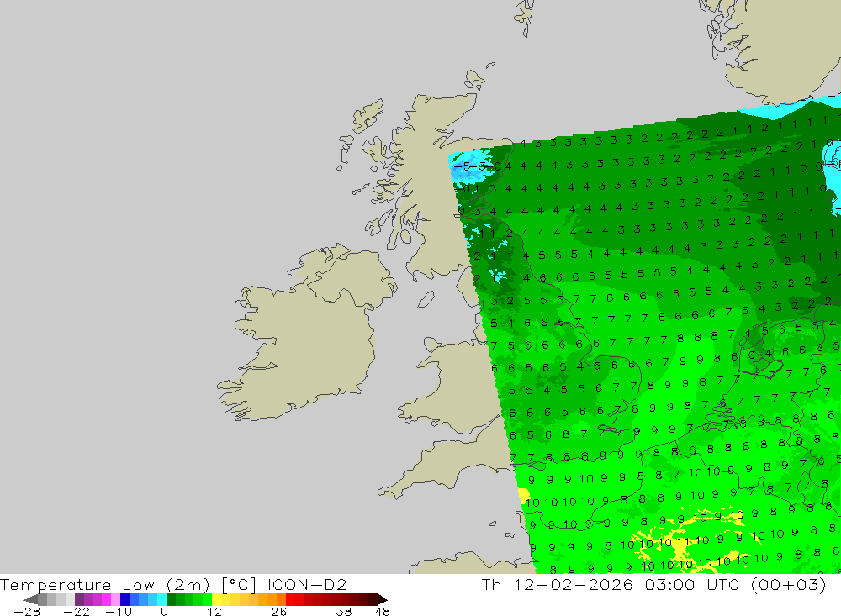This screenshot has height=616, width=841.
Task: Click the "-10" legend value
Action: [118, 612]
